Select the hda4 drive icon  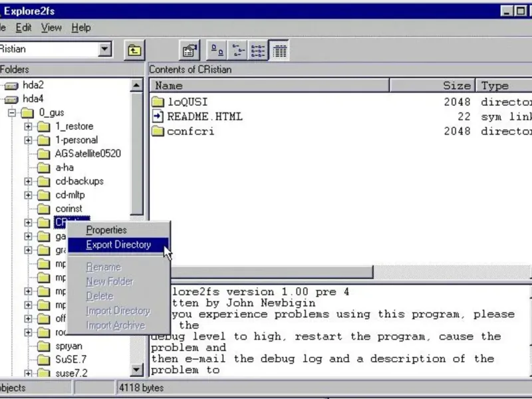(x=11, y=99)
